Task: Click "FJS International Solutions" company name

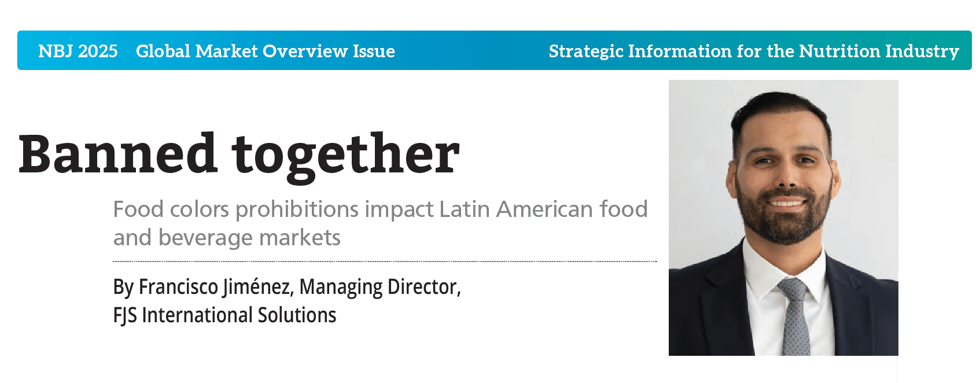Action: (x=224, y=315)
